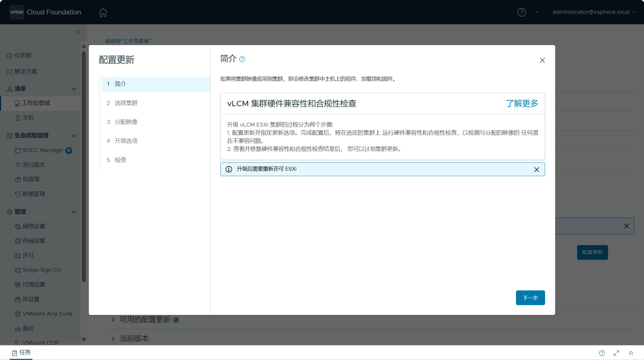This screenshot has width=644, height=360.
Task: Collapse the sidebar with double-chevron icon
Action: [78, 32]
